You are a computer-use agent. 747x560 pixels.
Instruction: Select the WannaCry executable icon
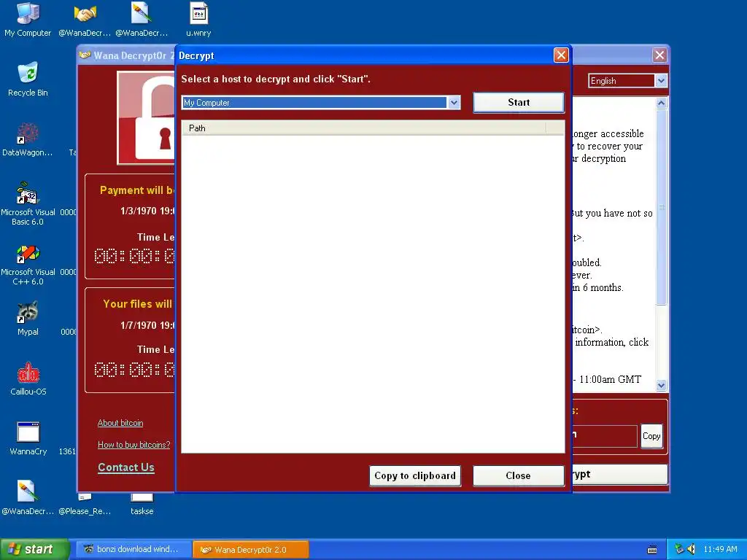[x=28, y=438]
